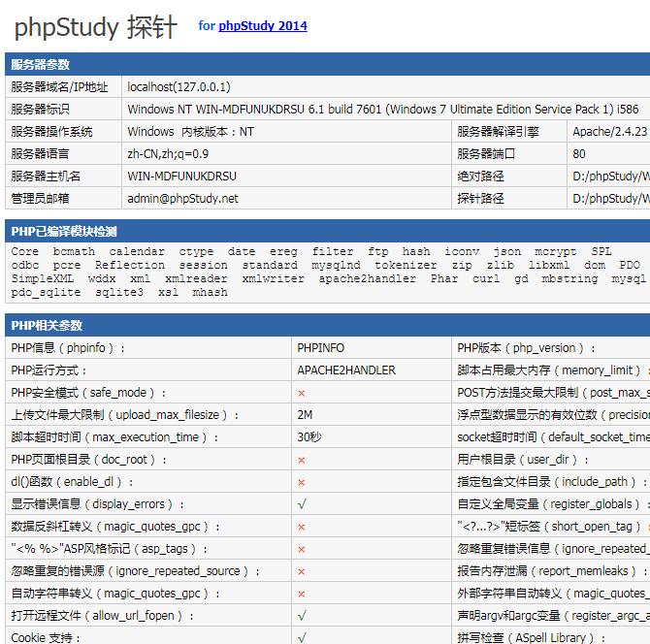Click the mhash module name
Image resolution: width=650 pixels, height=644 pixels.
pyautogui.click(x=211, y=292)
